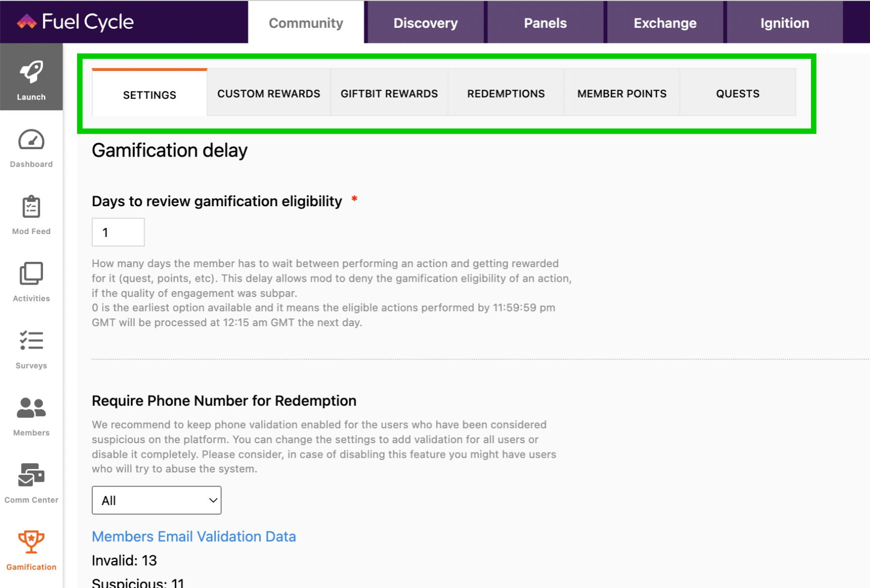Switch to the Discovery top tab
Viewport: 870px width, 588px height.
pyautogui.click(x=425, y=22)
